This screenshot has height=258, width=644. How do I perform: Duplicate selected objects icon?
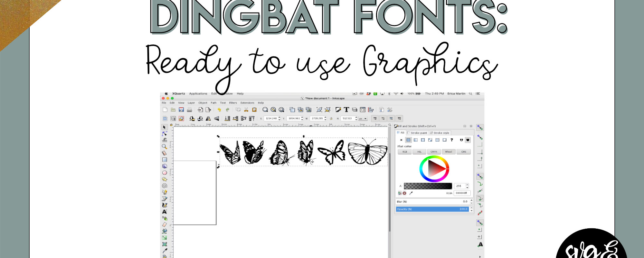[292, 110]
